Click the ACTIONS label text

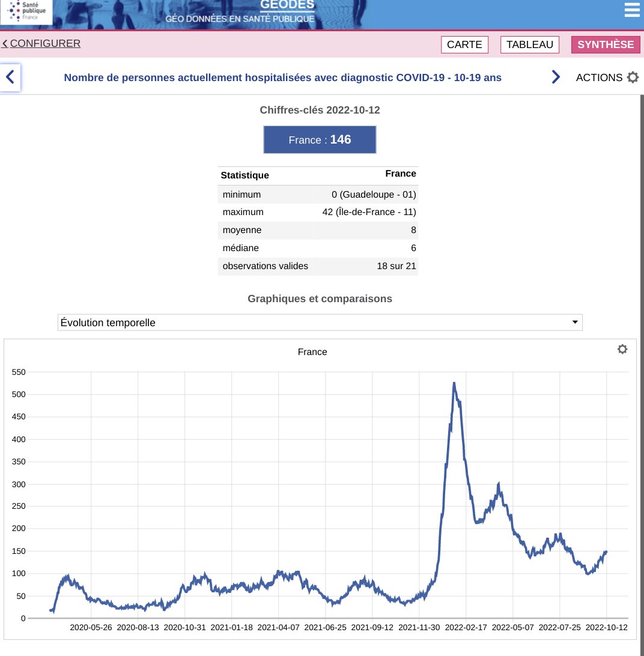point(599,77)
